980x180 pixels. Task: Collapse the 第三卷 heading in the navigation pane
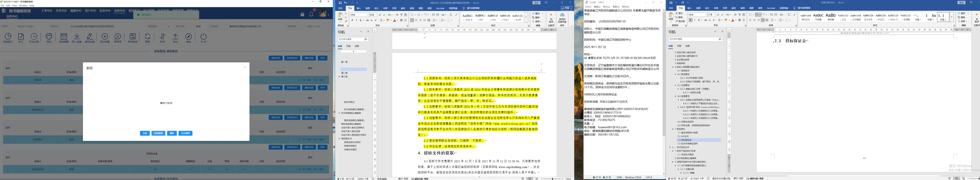point(339,76)
